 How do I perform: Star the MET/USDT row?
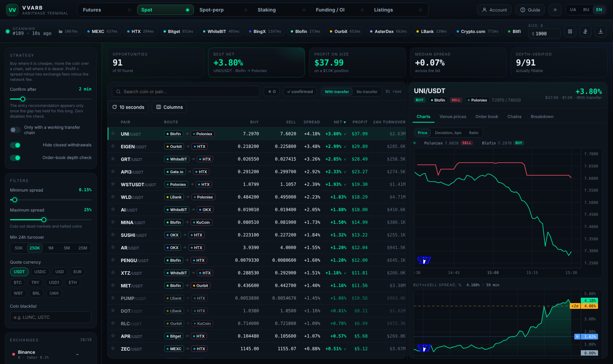click(113, 285)
